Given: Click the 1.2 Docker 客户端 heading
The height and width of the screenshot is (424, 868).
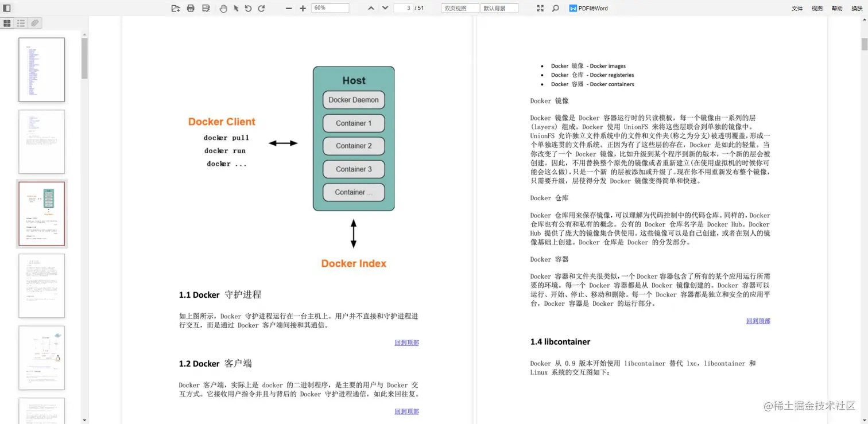Looking at the screenshot, I should [215, 364].
